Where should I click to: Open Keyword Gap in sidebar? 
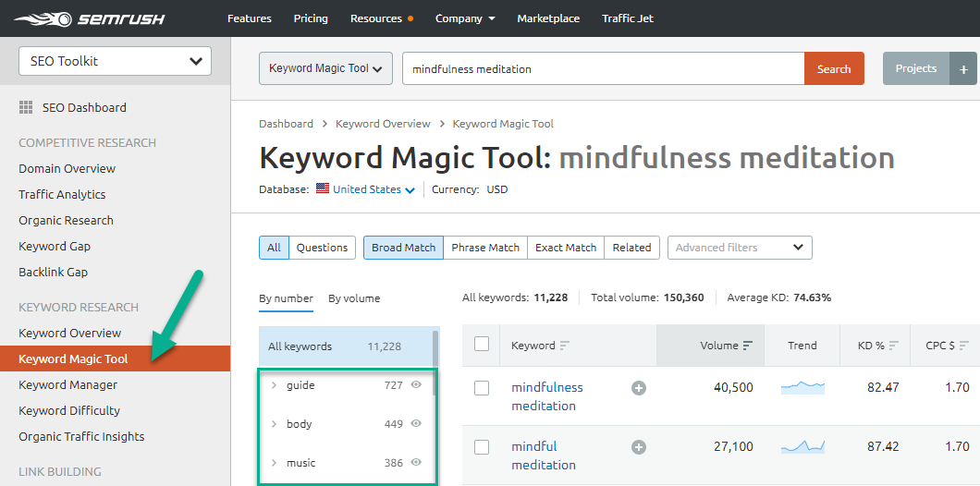[55, 246]
